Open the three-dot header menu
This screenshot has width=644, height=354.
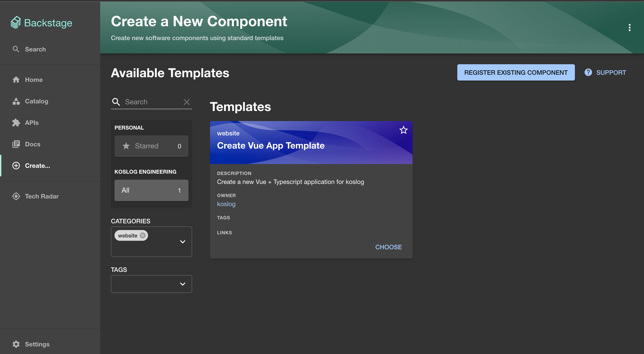[629, 28]
